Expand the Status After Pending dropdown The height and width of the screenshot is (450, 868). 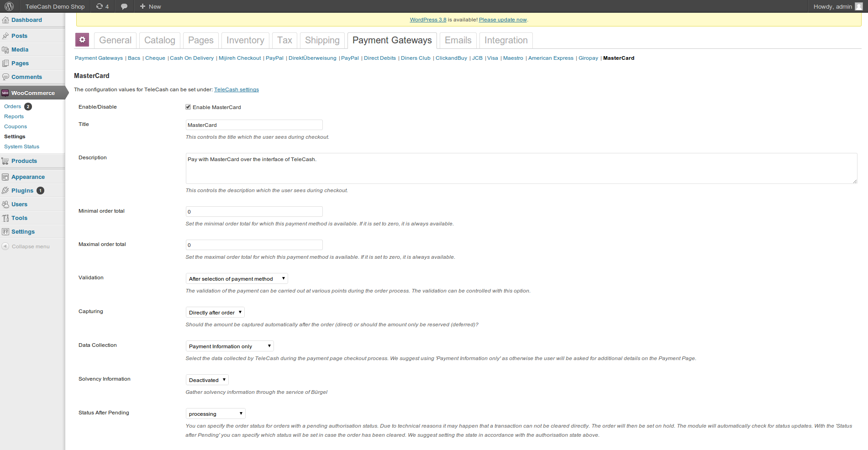[x=216, y=413]
